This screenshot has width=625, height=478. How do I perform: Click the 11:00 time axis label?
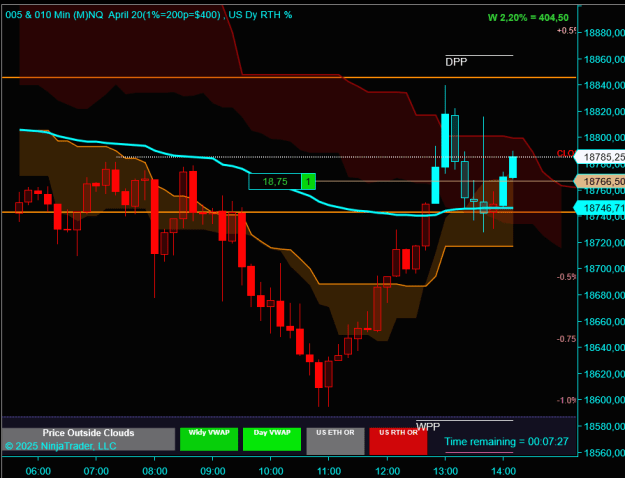point(329,471)
